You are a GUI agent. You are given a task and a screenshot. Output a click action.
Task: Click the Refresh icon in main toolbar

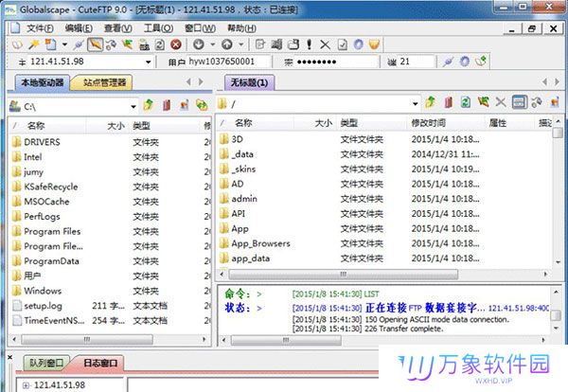coord(160,45)
